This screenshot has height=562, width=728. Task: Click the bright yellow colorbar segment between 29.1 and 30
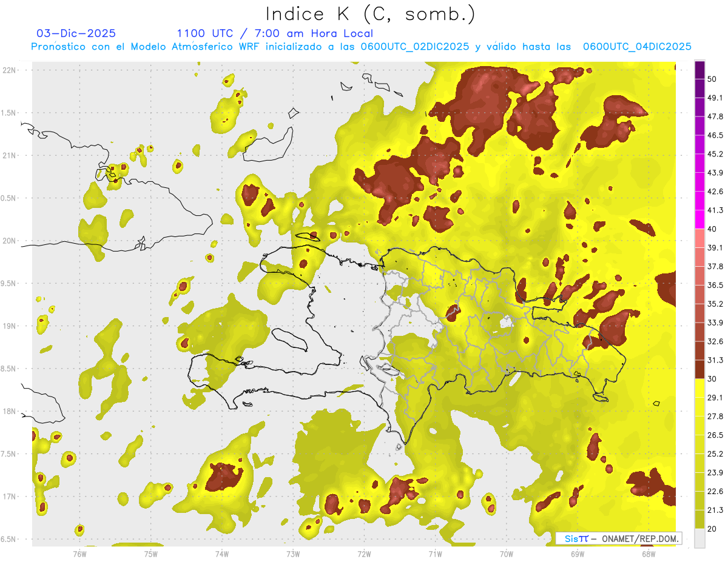tap(700, 388)
